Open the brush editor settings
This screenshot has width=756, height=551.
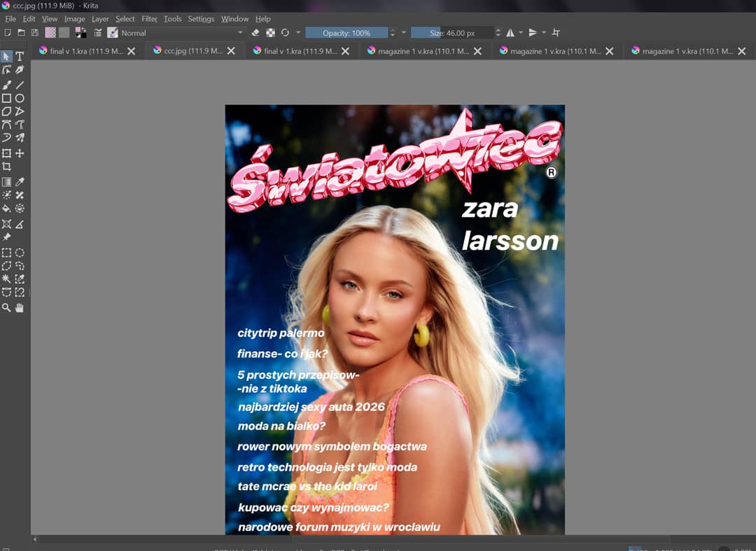click(x=98, y=33)
